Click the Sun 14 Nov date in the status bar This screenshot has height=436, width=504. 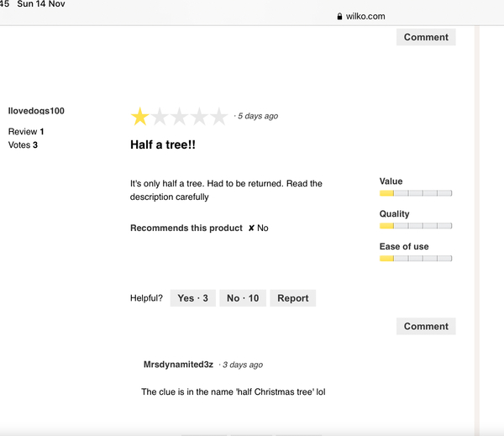[41, 4]
